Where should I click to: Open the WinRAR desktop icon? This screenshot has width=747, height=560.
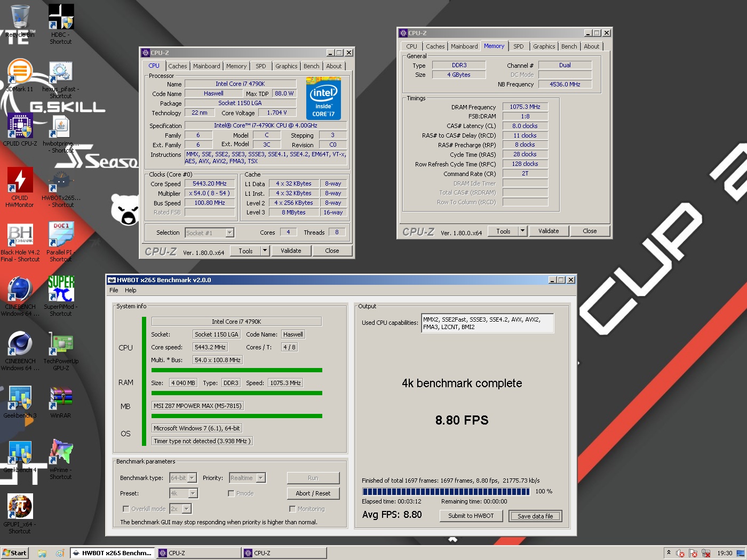[x=61, y=402]
